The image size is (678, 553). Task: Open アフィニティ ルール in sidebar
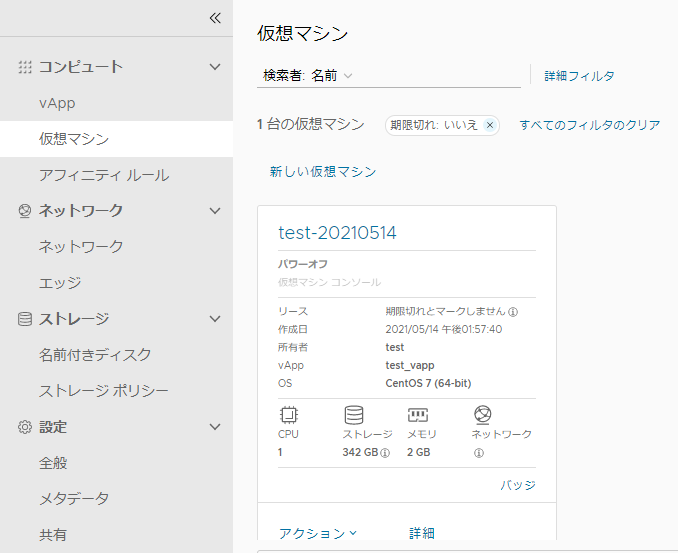tap(104, 175)
